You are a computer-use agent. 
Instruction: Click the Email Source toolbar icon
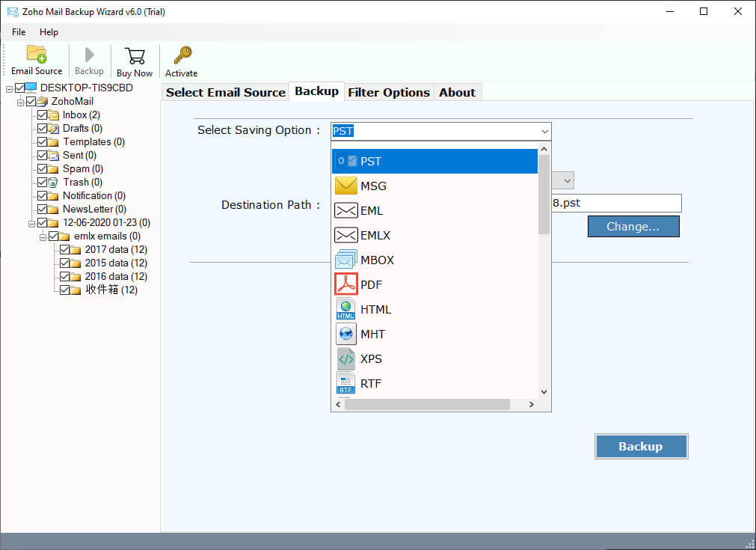[x=37, y=54]
